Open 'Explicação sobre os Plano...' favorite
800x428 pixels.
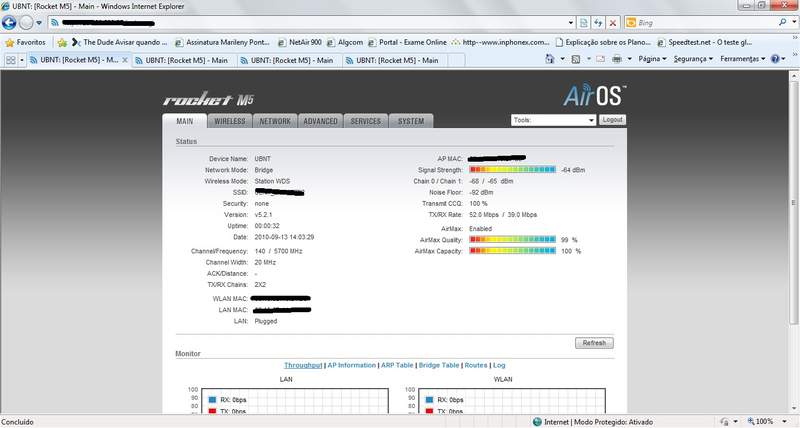tap(604, 42)
